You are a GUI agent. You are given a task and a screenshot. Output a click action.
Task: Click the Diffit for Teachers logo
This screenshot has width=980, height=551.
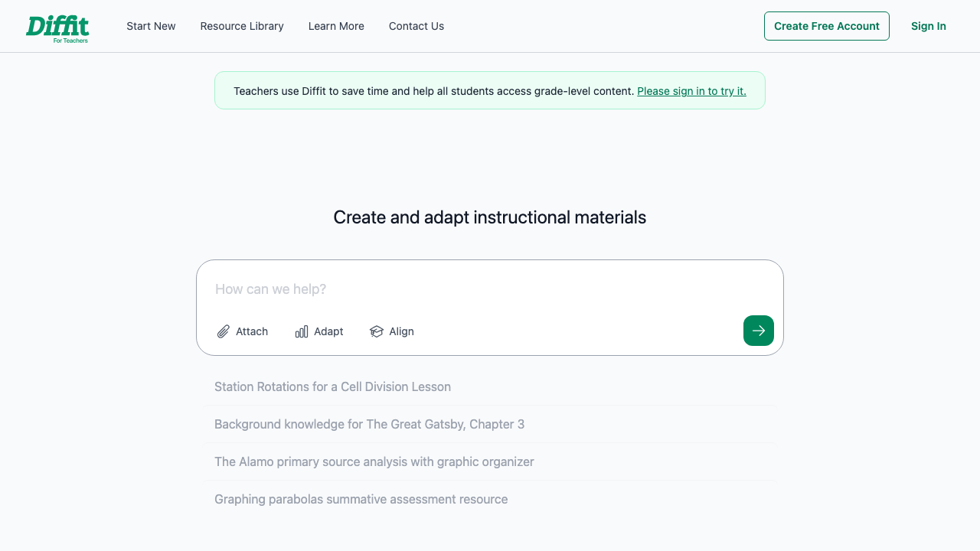57,28
